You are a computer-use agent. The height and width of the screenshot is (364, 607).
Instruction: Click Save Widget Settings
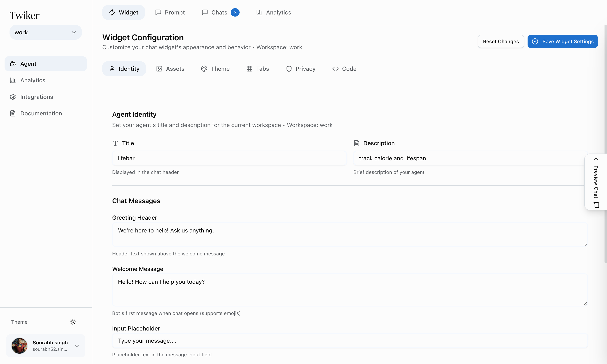click(x=562, y=41)
